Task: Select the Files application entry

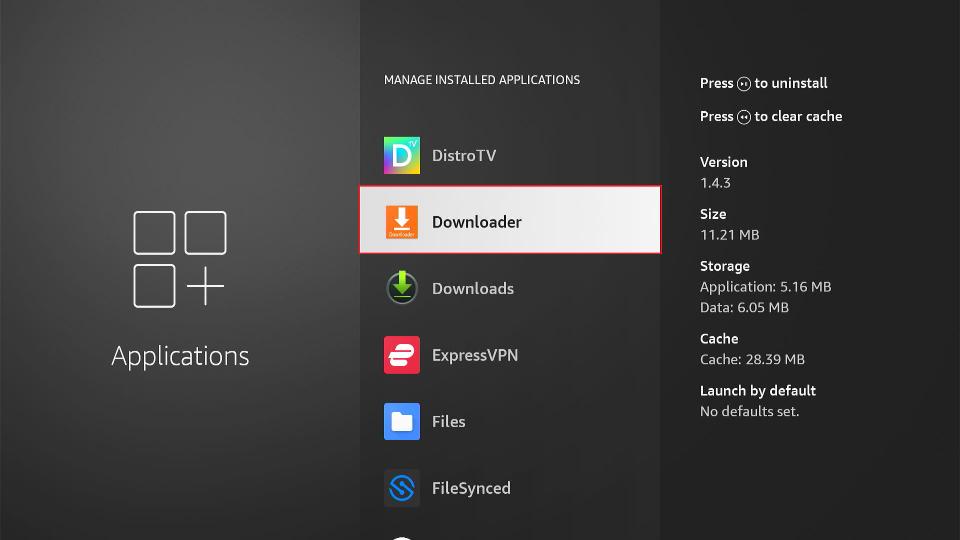Action: 510,421
